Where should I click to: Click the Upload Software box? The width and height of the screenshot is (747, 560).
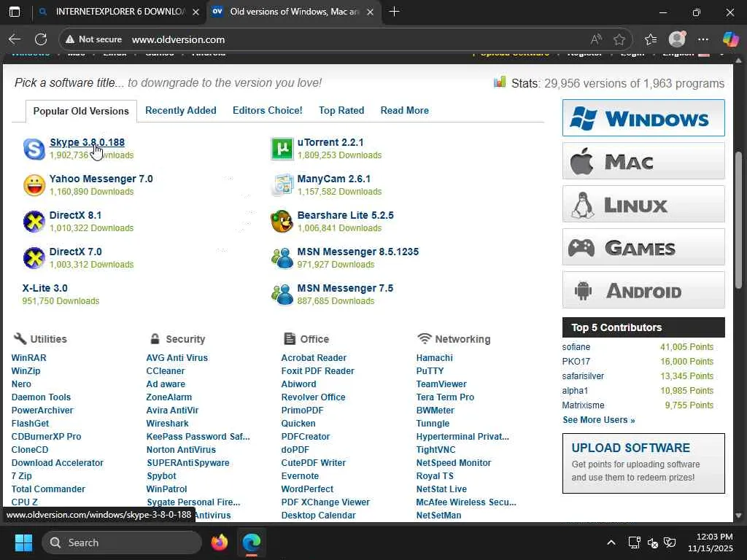643,463
